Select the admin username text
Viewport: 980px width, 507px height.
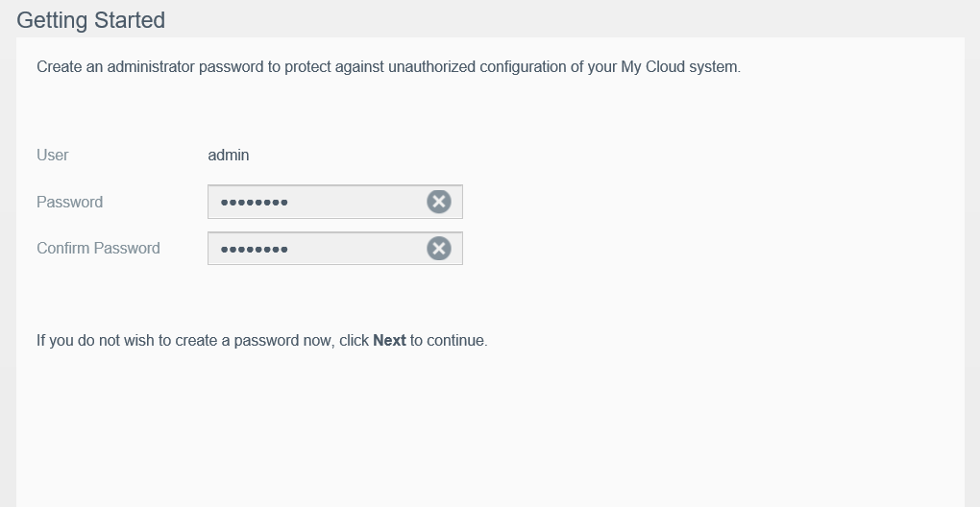click(x=229, y=155)
